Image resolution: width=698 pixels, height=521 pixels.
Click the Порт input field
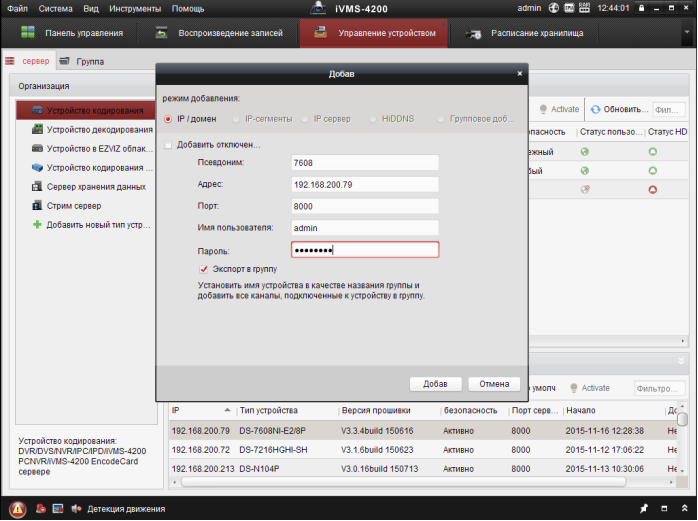[365, 206]
